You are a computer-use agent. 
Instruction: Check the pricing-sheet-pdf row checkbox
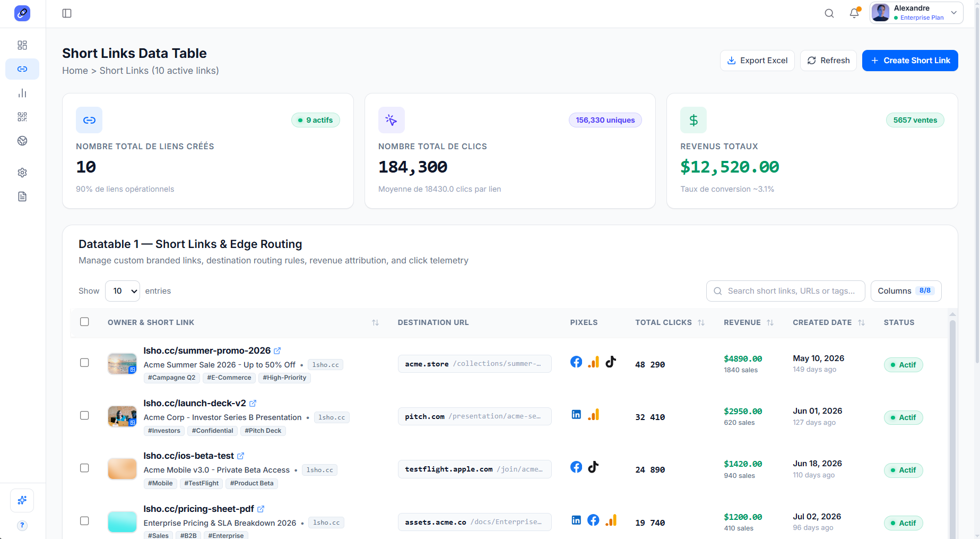point(84,521)
